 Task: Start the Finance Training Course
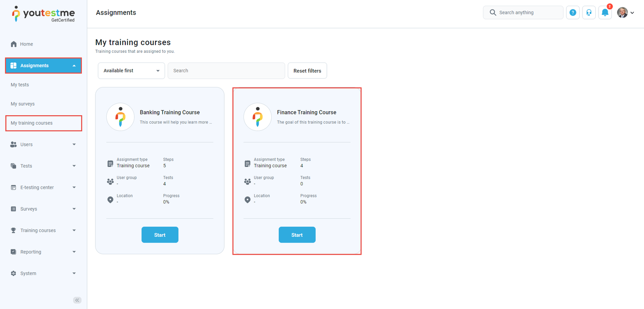click(297, 235)
